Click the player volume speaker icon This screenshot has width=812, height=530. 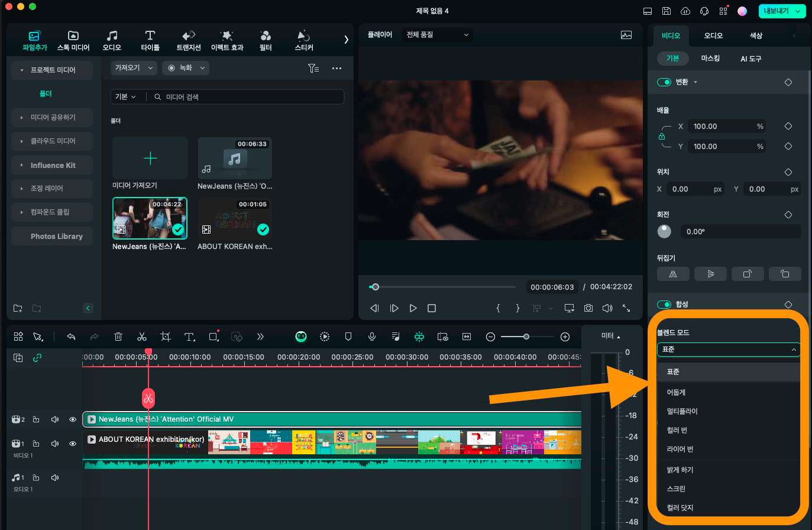(x=607, y=308)
